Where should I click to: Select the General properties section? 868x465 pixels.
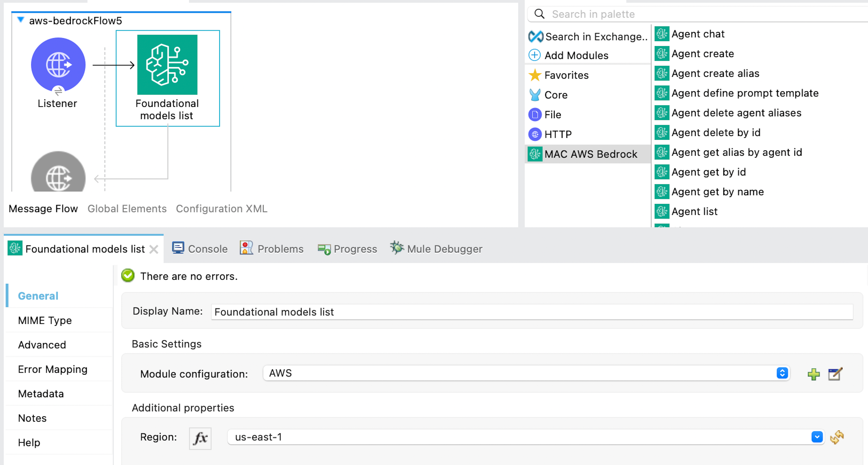point(59,296)
